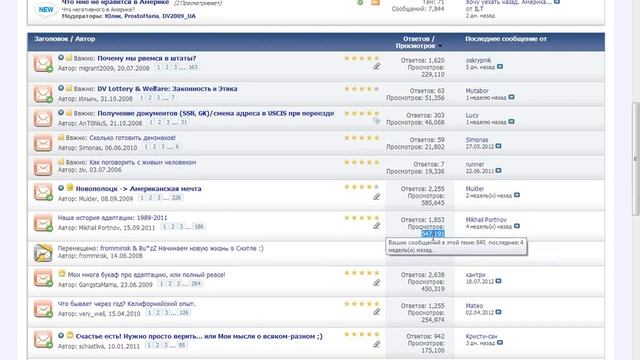640x360 pixels.
Task: Click attachment paperclip in 'Что бывает через год?' row
Action: pyautogui.click(x=376, y=312)
